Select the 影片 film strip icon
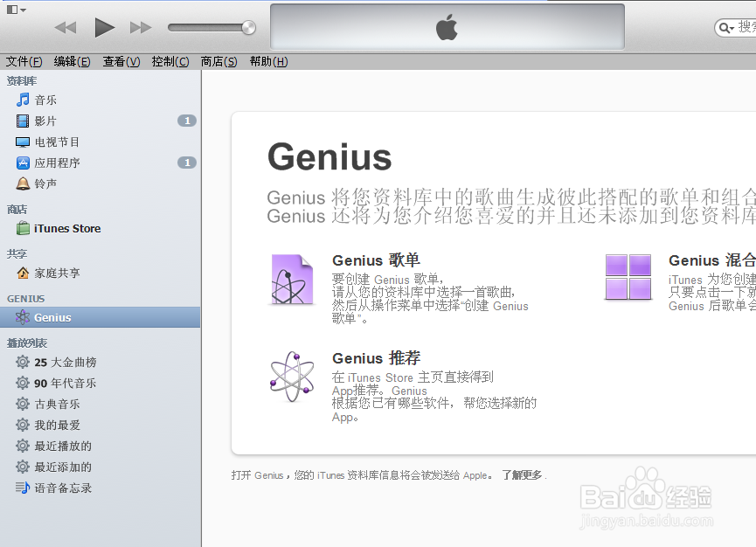Image resolution: width=756 pixels, height=547 pixels. click(x=23, y=121)
